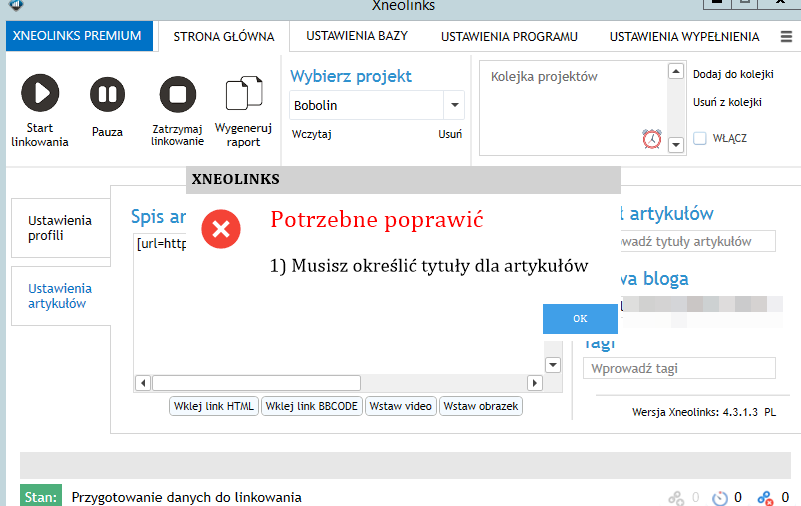The height and width of the screenshot is (506, 801).
Task: Click the Wklej link BBCODE button
Action: 312,406
